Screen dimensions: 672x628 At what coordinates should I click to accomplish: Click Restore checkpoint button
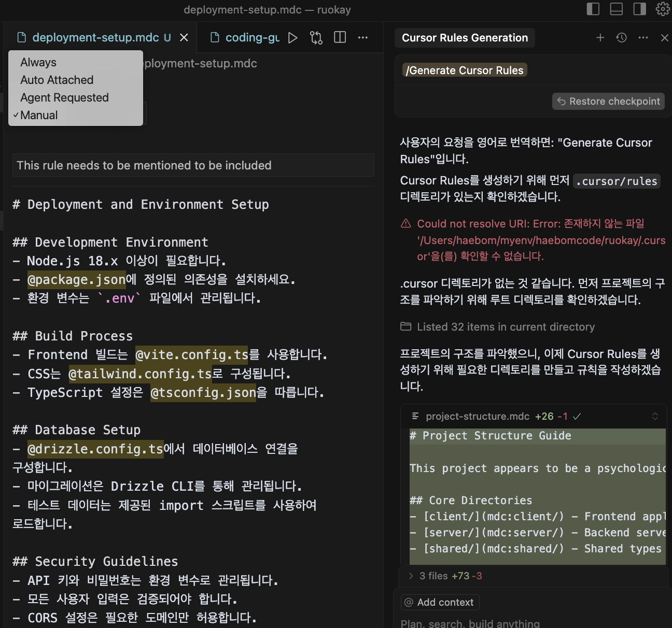point(608,102)
